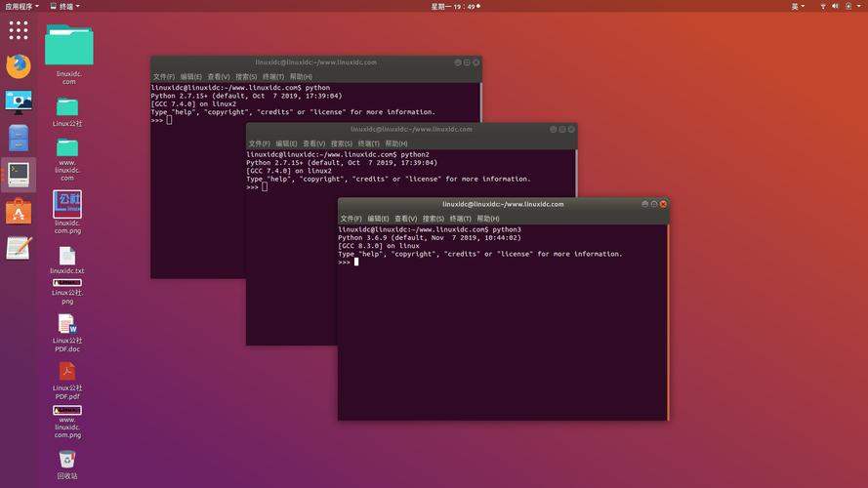Select the linuxidc.txt file on desktop

point(67,257)
